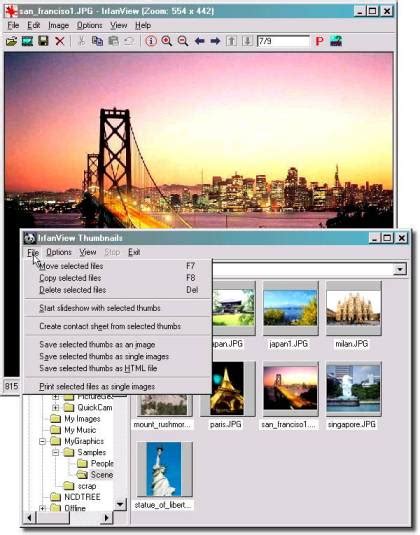Click the red P properties icon
This screenshot has width=420, height=535.
319,42
